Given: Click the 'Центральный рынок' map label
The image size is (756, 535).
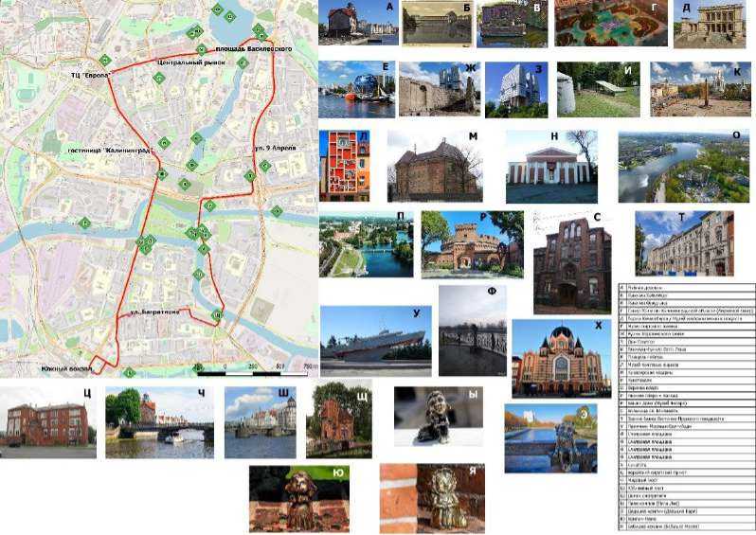Looking at the screenshot, I should 191,62.
